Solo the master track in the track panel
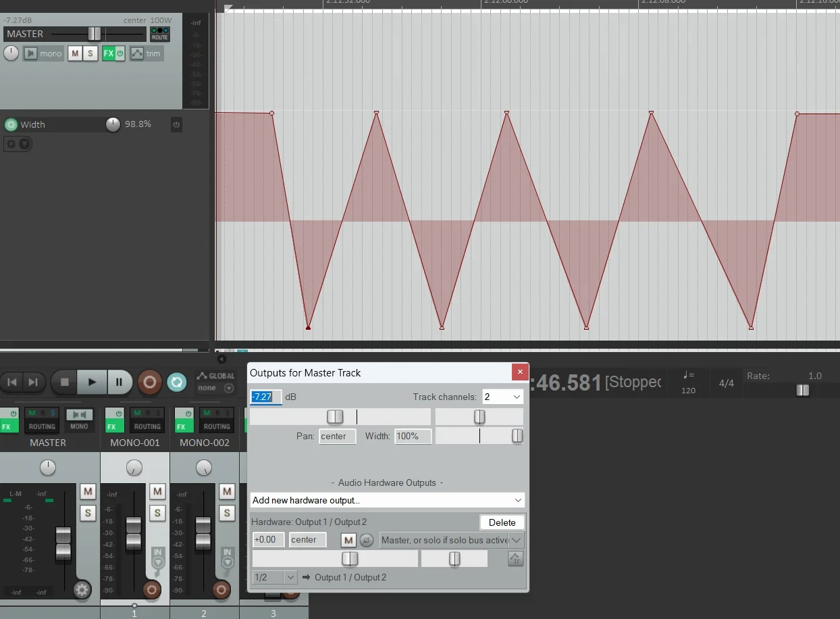This screenshot has height=619, width=840. (90, 53)
